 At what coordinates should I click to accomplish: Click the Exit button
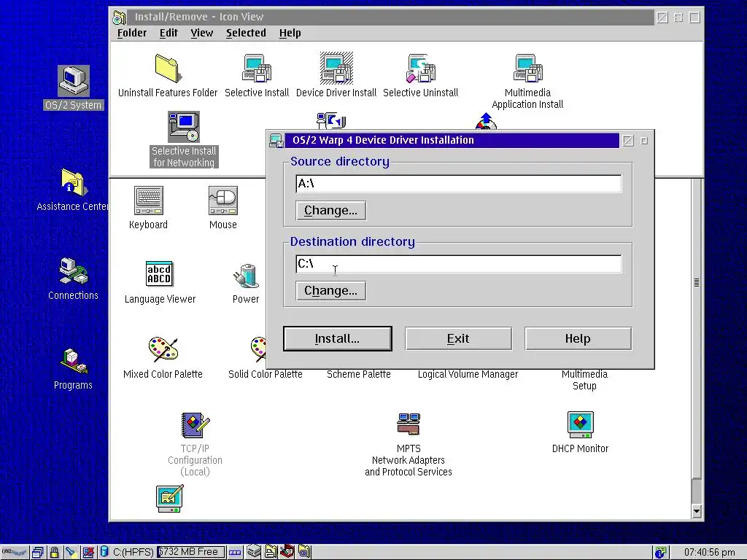(x=458, y=338)
